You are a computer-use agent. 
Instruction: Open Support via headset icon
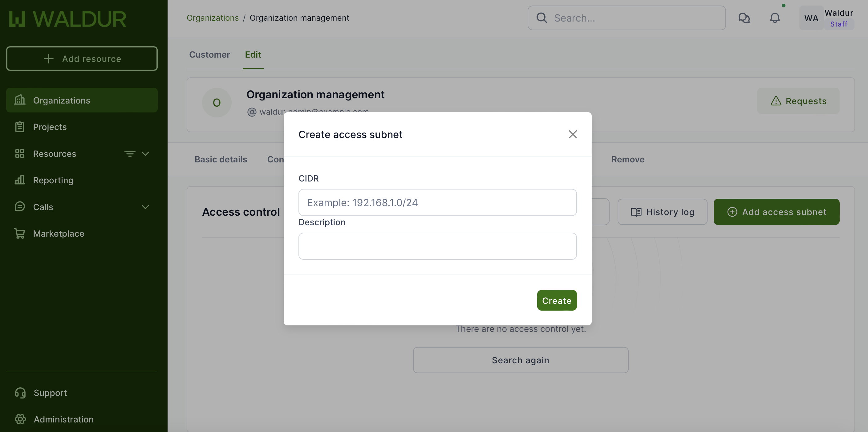(20, 393)
